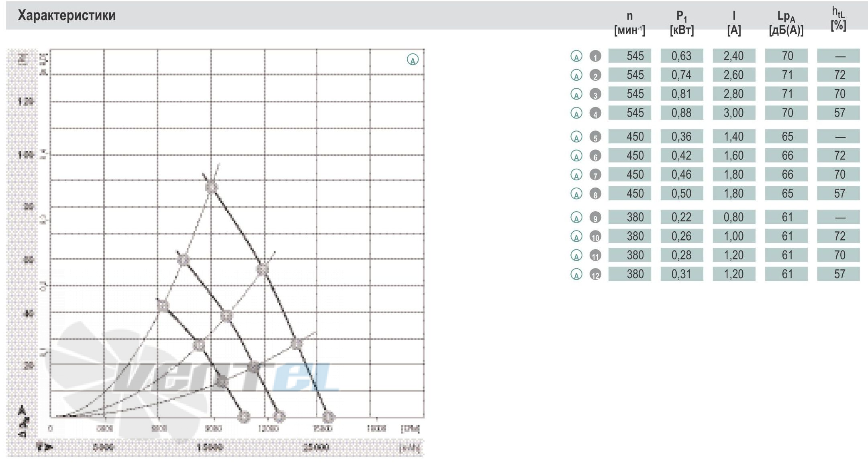The width and height of the screenshot is (868, 473).
Task: Click the efficiency cell '57' in row 12
Action: [x=838, y=274]
